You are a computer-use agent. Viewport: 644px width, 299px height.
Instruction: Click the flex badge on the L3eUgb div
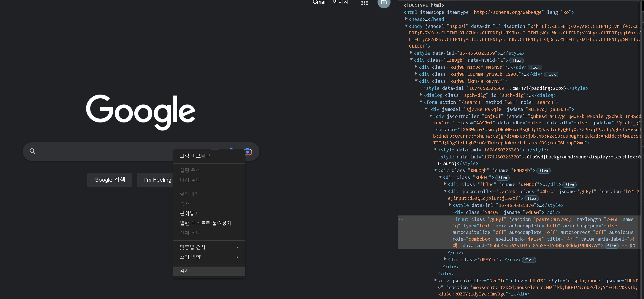click(x=516, y=60)
